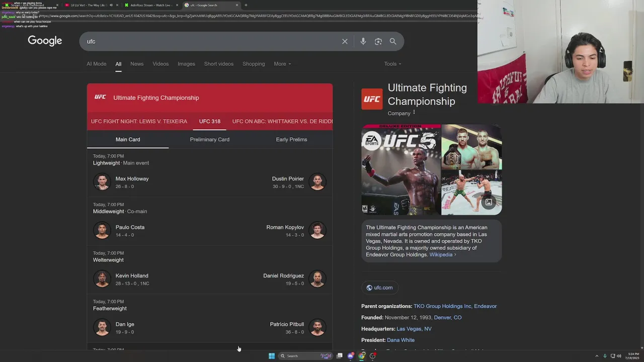Open the more images icon on thumbnails
Image resolution: width=644 pixels, height=362 pixels.
(489, 202)
